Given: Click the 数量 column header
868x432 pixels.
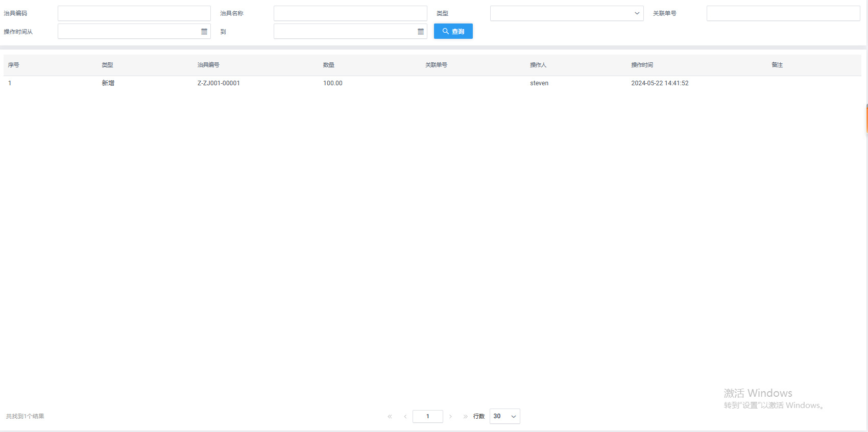Looking at the screenshot, I should coord(329,65).
